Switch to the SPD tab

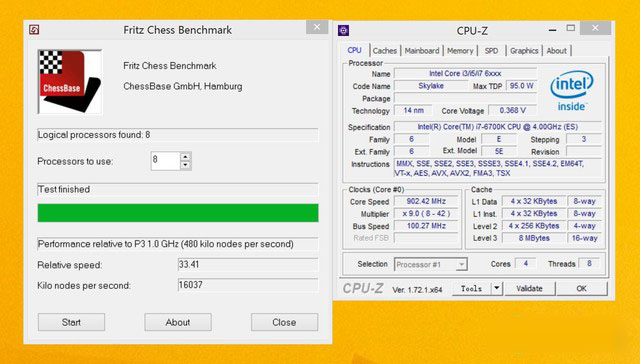491,51
